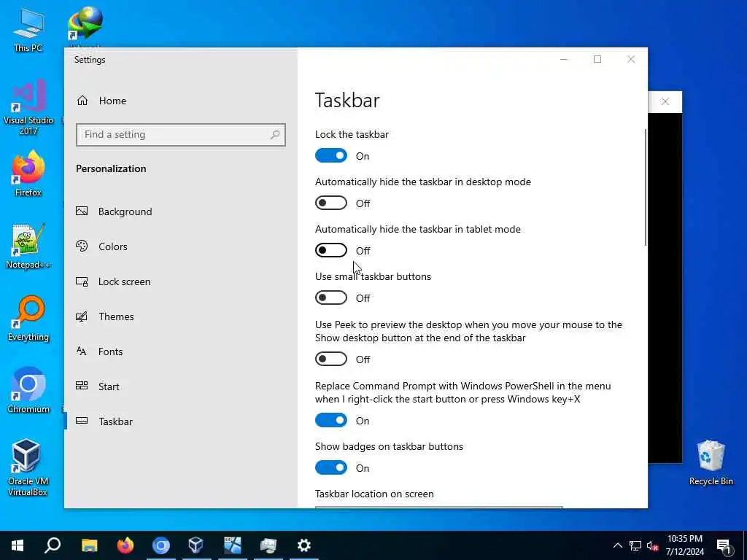Click the Start tiles icon in the sidebar
747x560 pixels.
click(x=82, y=386)
